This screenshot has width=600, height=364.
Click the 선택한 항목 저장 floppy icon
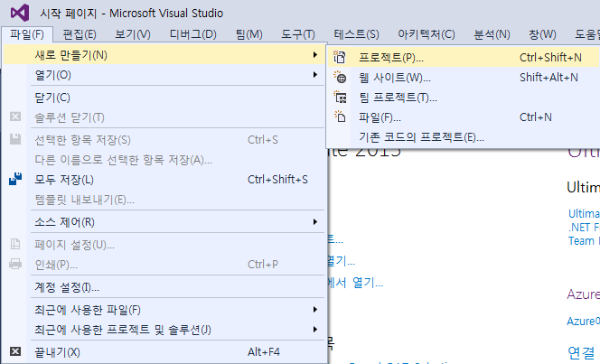15,139
